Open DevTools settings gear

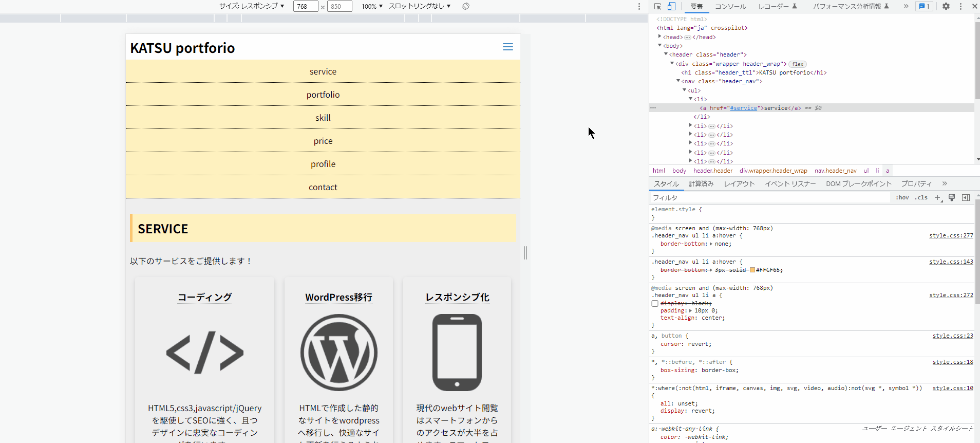946,6
